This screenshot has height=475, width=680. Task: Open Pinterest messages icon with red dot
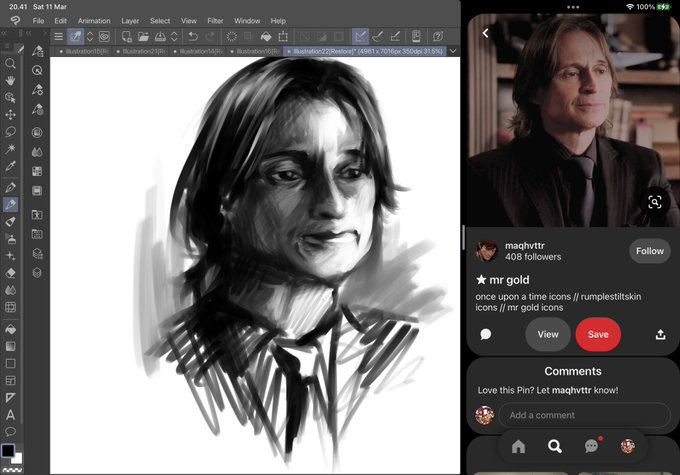[591, 446]
